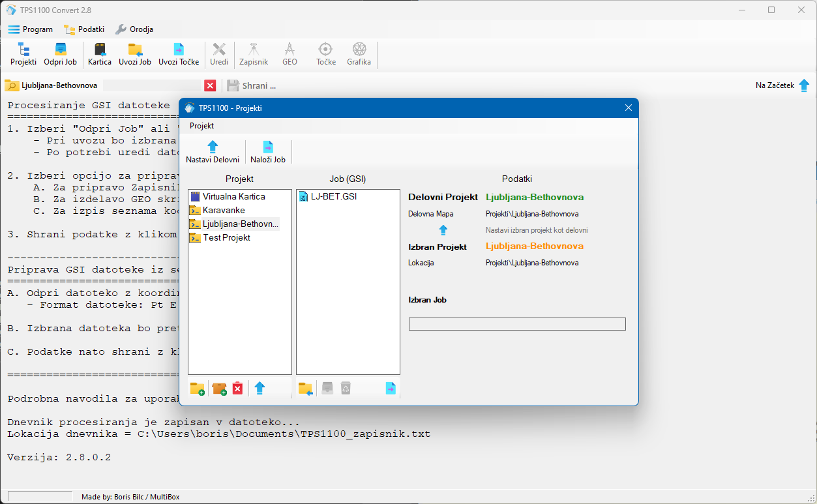817x504 pixels.
Task: Click the box with plus icon under project list
Action: click(219, 389)
